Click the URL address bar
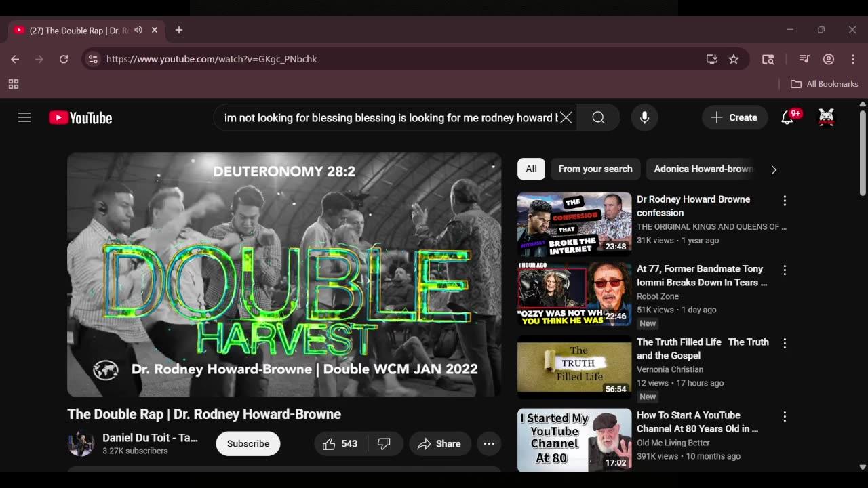This screenshot has width=868, height=488. pyautogui.click(x=400, y=59)
